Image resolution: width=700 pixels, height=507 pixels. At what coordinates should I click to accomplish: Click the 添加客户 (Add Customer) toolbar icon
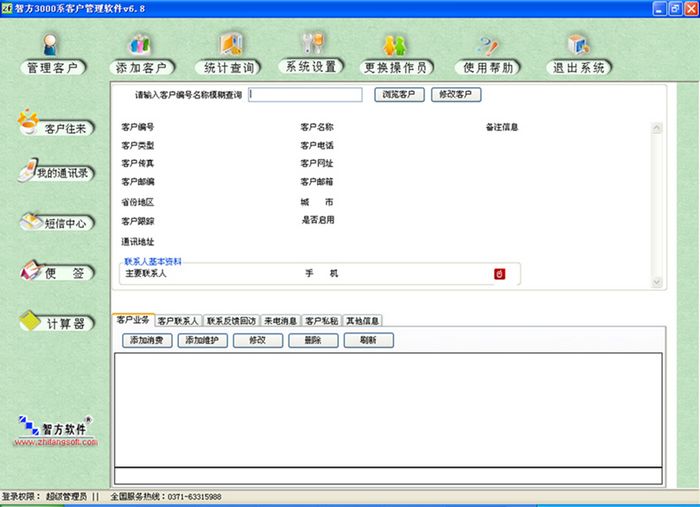click(x=140, y=45)
